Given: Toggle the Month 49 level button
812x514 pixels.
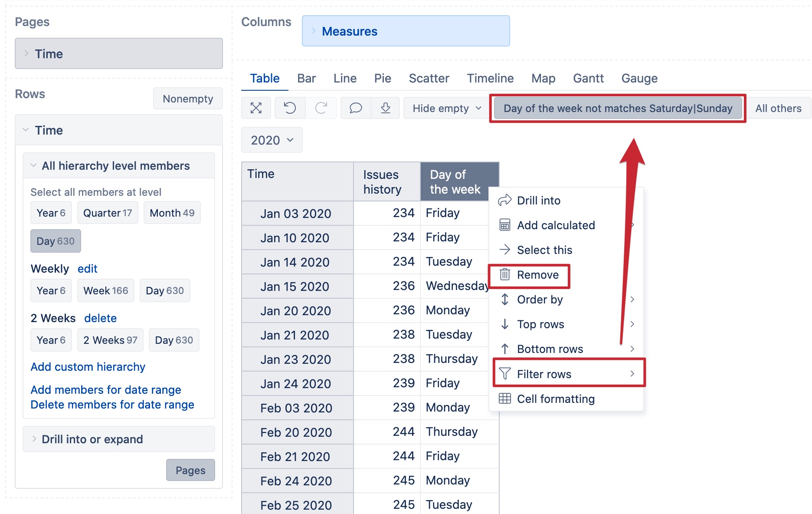Looking at the screenshot, I should pyautogui.click(x=172, y=213).
